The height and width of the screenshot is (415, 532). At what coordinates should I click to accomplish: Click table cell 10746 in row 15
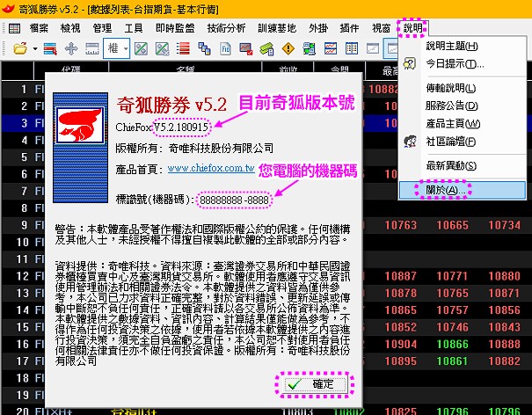pos(453,327)
